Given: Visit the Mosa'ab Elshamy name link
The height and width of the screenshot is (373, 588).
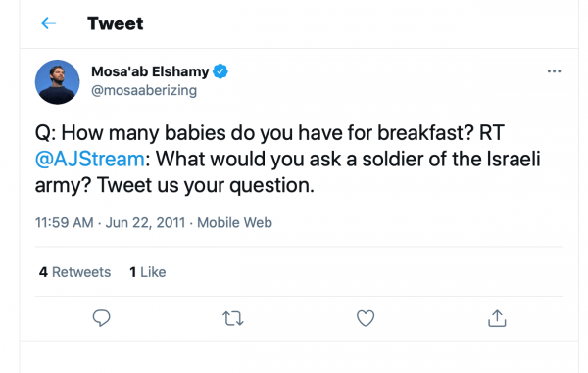Looking at the screenshot, I should (x=150, y=71).
